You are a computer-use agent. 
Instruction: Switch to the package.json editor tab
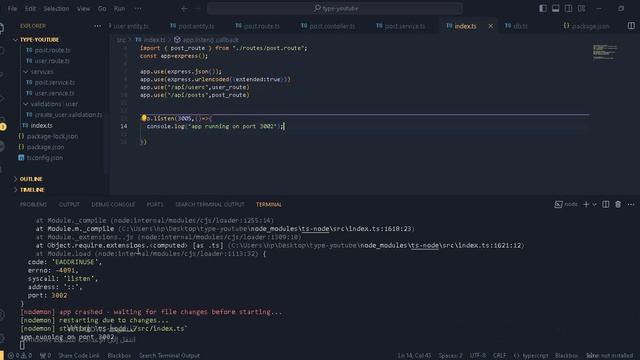590,26
